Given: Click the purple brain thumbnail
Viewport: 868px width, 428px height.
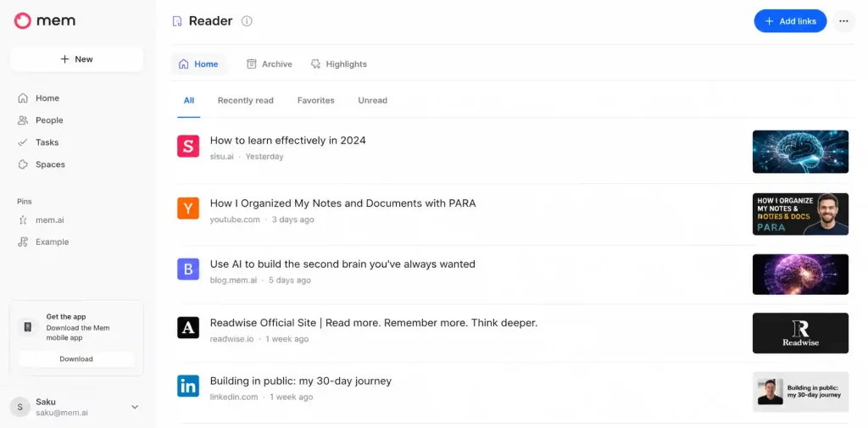Looking at the screenshot, I should tap(800, 274).
